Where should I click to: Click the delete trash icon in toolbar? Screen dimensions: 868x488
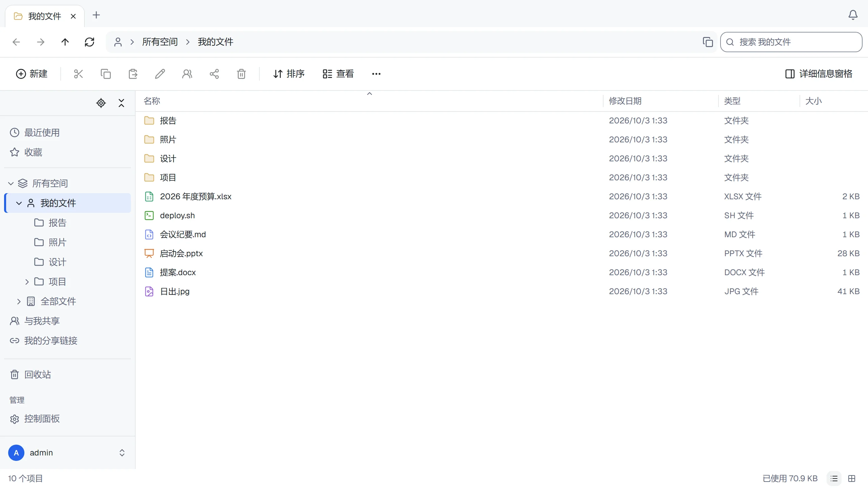coord(241,74)
